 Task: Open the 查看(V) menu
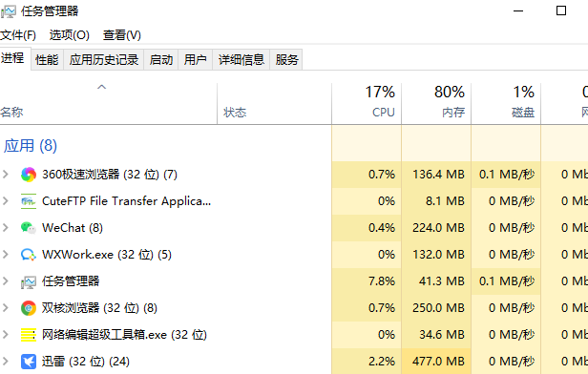coord(122,35)
